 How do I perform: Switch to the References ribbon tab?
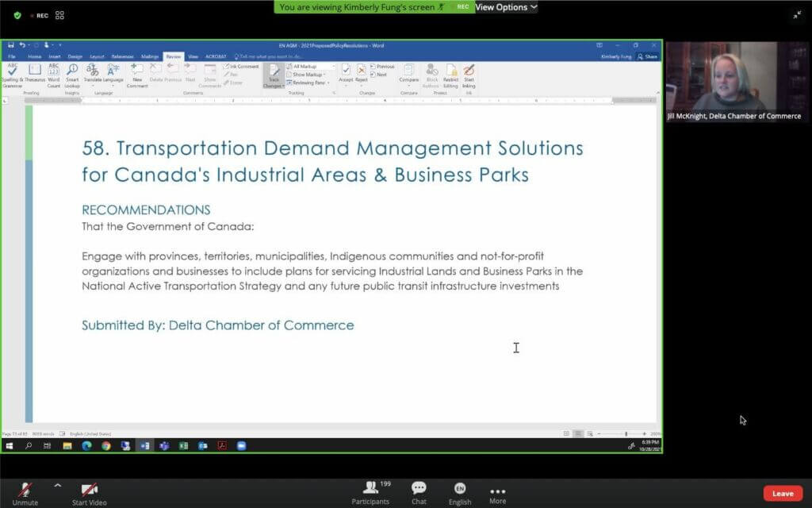tap(122, 56)
